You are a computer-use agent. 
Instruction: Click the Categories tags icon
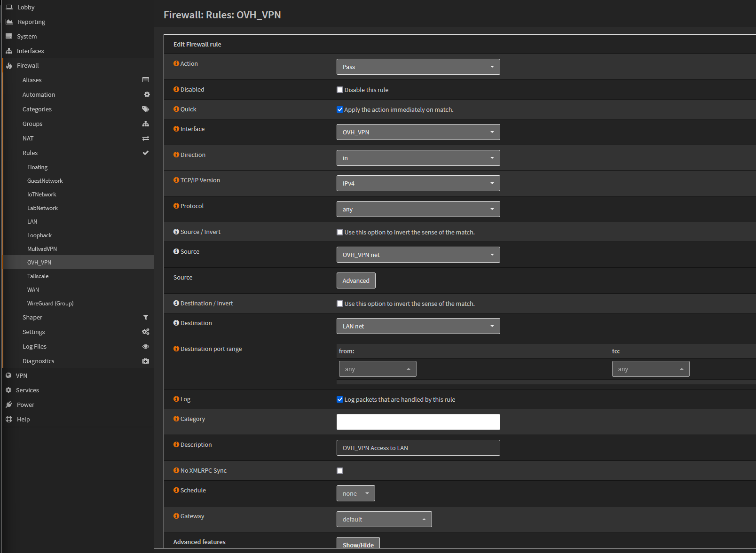[146, 109]
